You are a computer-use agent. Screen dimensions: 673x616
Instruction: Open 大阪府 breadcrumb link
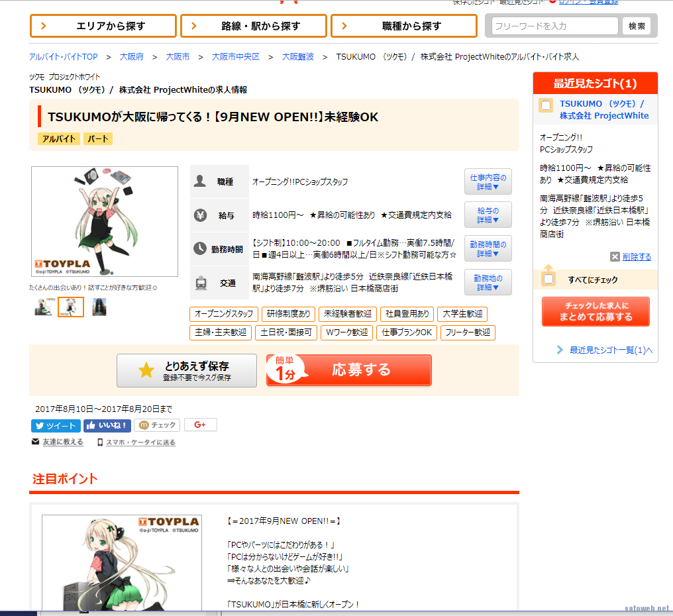tap(131, 57)
